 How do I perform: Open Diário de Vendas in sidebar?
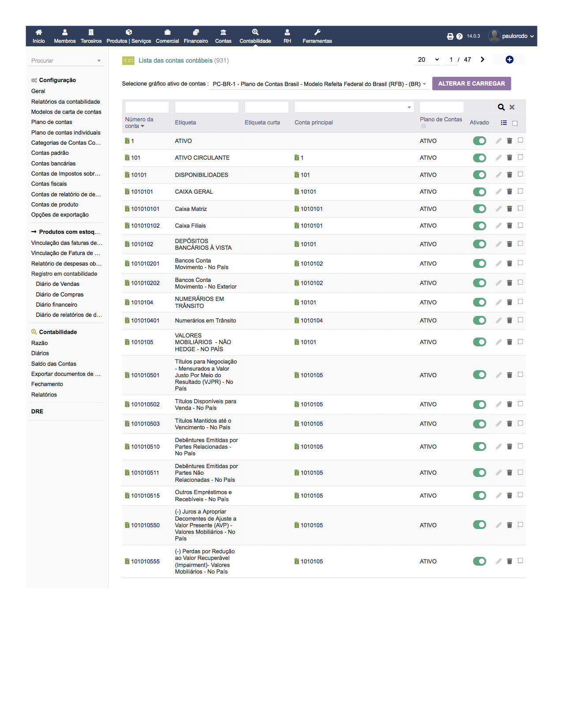pyautogui.click(x=57, y=284)
